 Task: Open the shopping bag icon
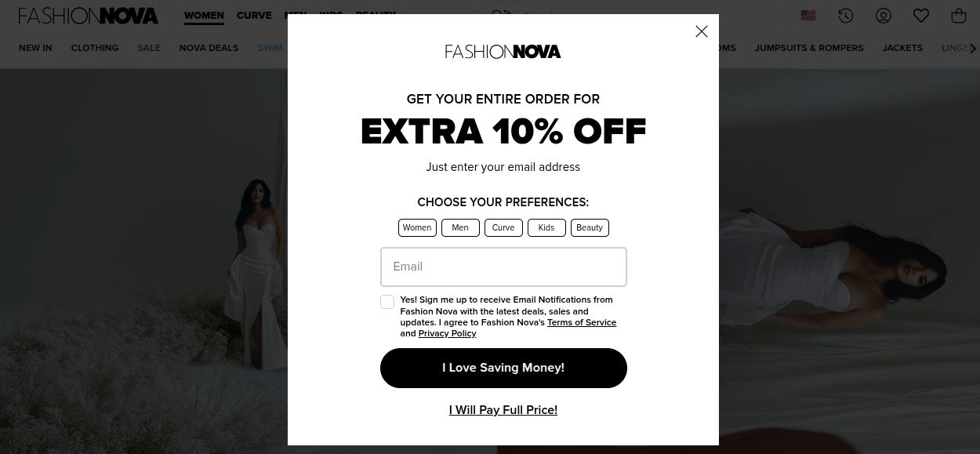click(x=959, y=16)
